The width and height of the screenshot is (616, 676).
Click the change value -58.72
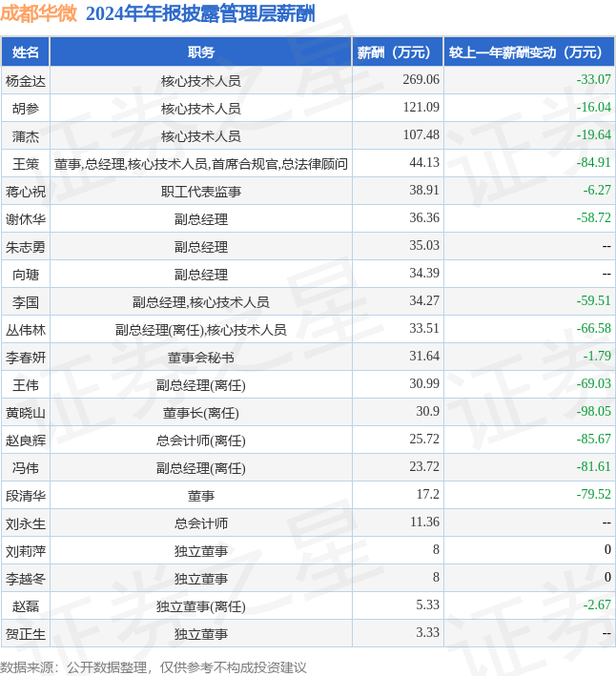[593, 217]
